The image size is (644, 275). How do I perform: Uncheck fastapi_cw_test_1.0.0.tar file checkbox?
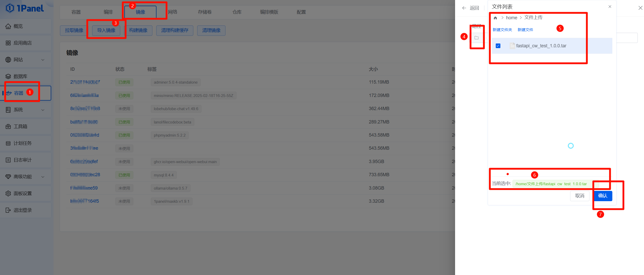498,46
